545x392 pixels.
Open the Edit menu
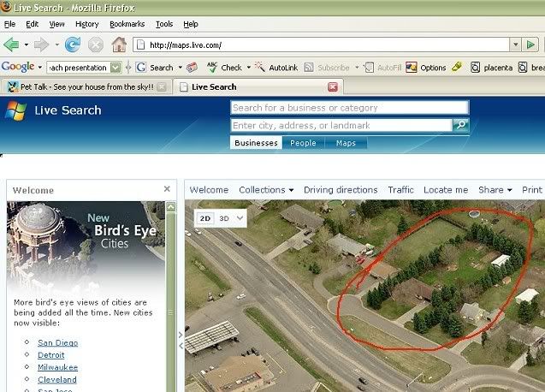point(32,24)
